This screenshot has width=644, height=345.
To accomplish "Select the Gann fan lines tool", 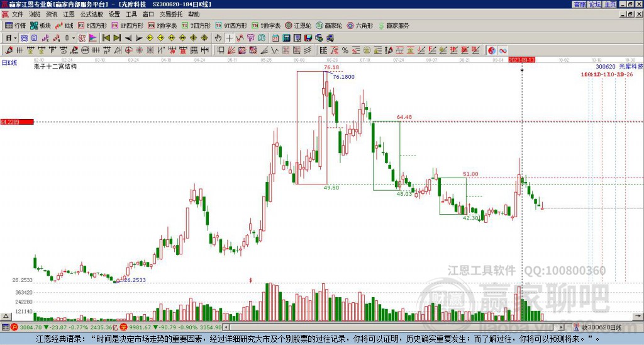I will (x=231, y=50).
